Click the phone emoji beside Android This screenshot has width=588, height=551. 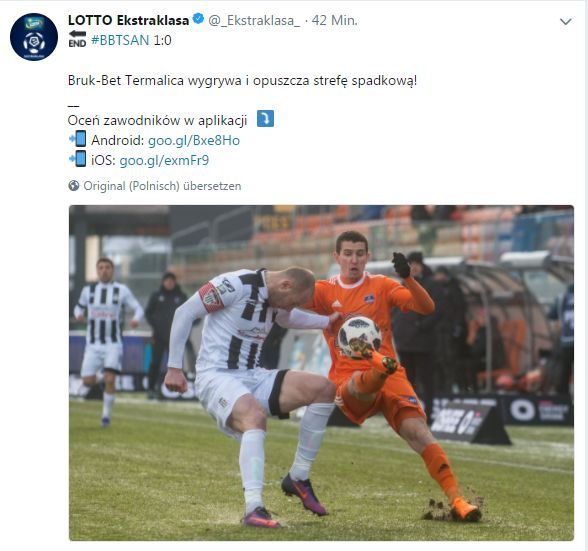tap(78, 139)
